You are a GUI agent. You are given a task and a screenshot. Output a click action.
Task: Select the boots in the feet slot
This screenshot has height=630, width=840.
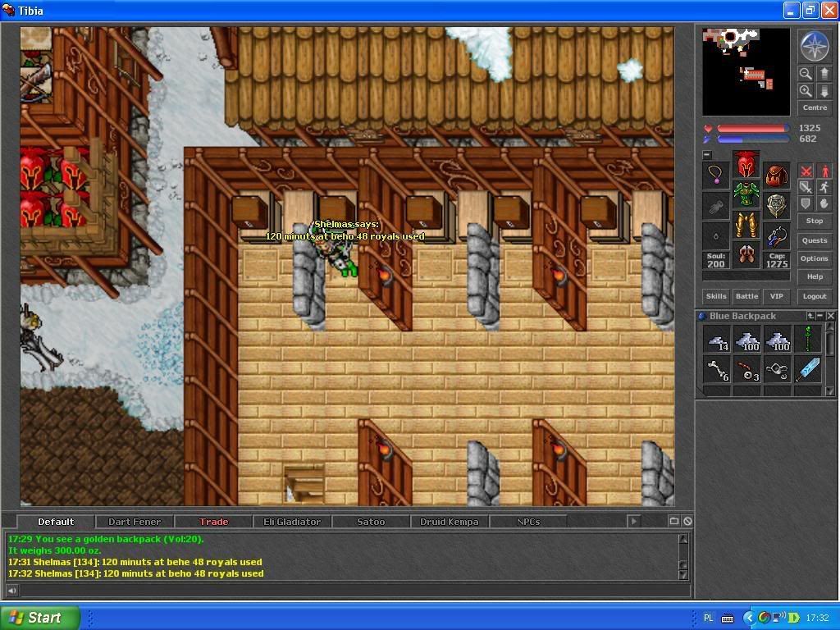(746, 254)
